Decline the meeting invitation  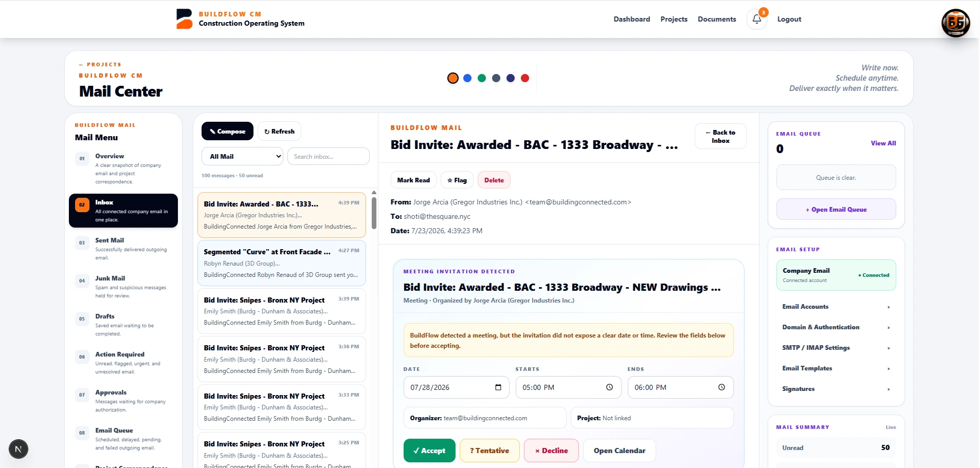(551, 451)
